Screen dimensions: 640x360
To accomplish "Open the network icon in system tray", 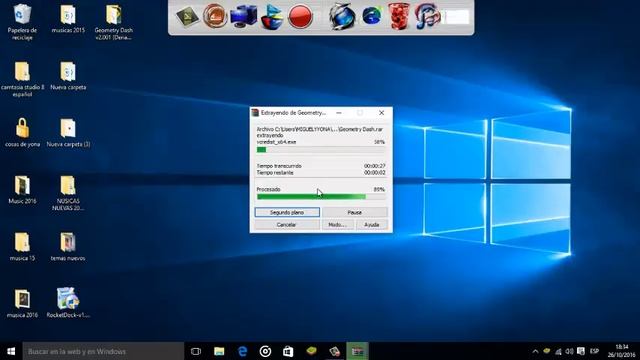I will click(x=558, y=351).
